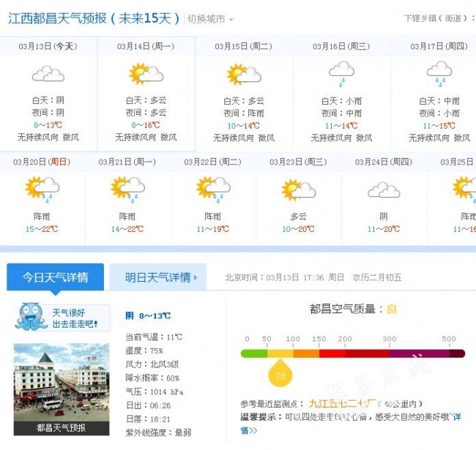Click the 北京时间 03月13日 17:36 text
The image size is (476, 450).
[275, 277]
